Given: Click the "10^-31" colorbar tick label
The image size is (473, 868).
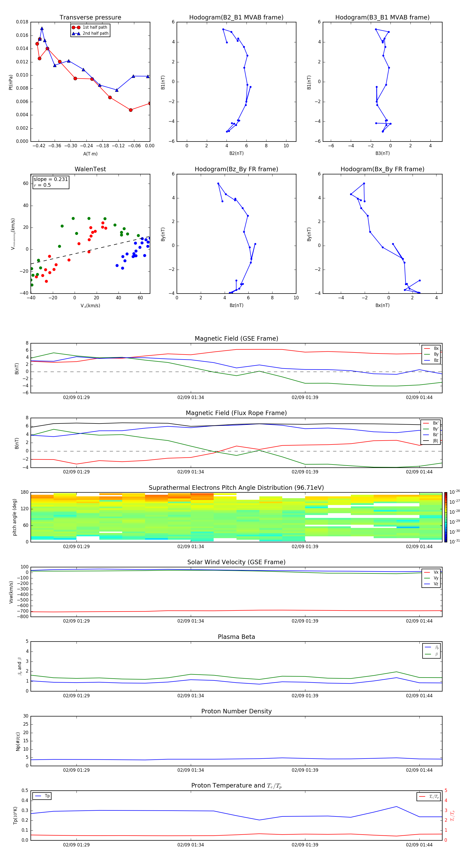Looking at the screenshot, I should tap(455, 542).
